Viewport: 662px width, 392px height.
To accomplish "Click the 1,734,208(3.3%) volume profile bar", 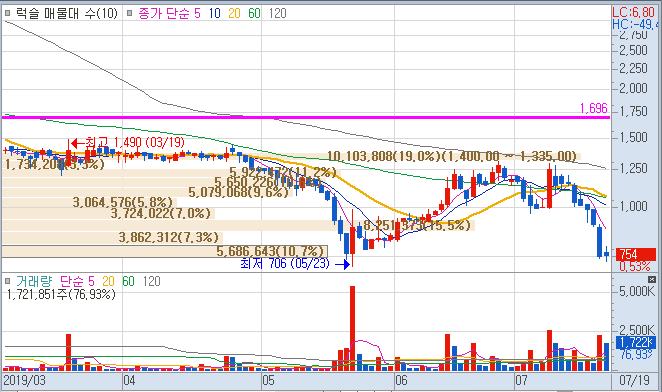I will pos(53,164).
